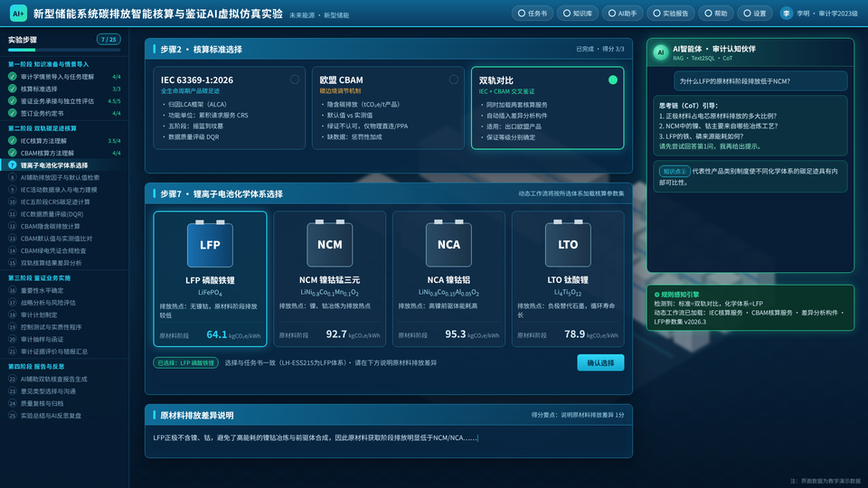Click the 7/25 step counter badge

click(x=108, y=39)
